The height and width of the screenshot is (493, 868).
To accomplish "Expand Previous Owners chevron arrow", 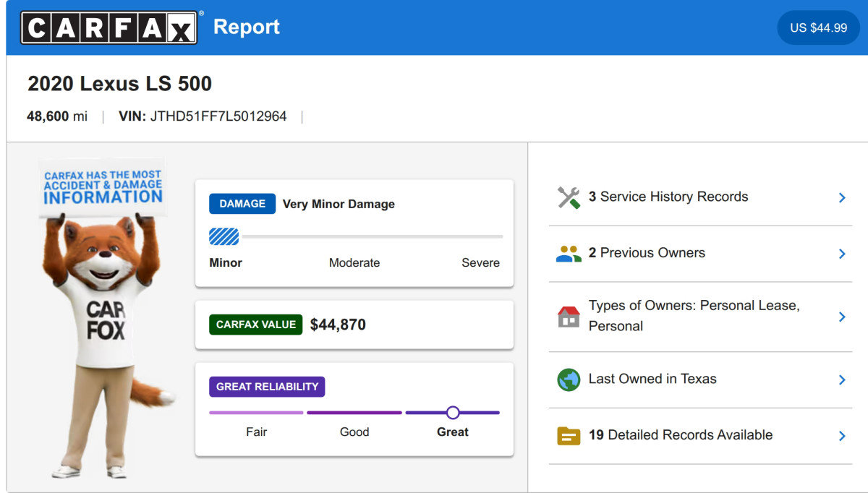I will 842,254.
